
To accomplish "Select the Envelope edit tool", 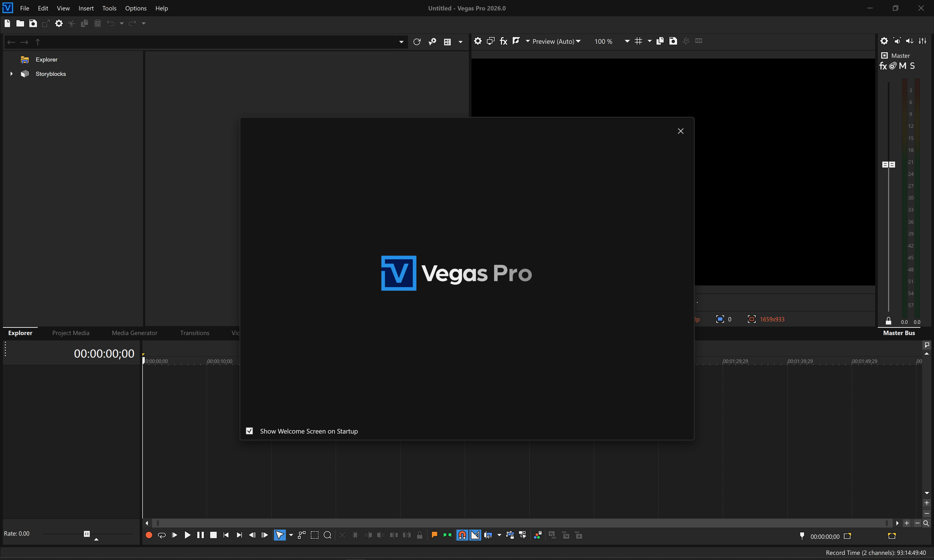I will [302, 535].
